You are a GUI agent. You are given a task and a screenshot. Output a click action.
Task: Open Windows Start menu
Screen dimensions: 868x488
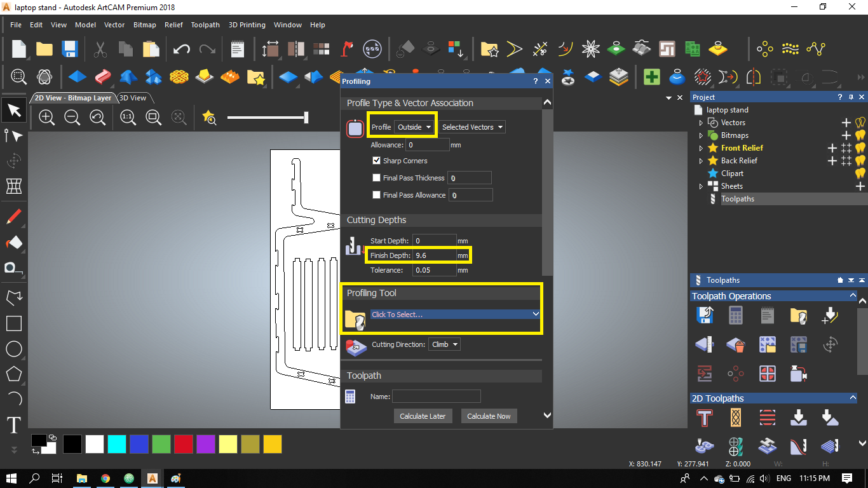click(11, 478)
